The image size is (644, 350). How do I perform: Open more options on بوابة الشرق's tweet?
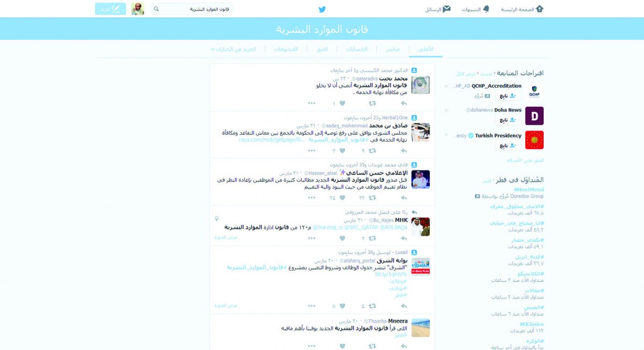pos(312,306)
